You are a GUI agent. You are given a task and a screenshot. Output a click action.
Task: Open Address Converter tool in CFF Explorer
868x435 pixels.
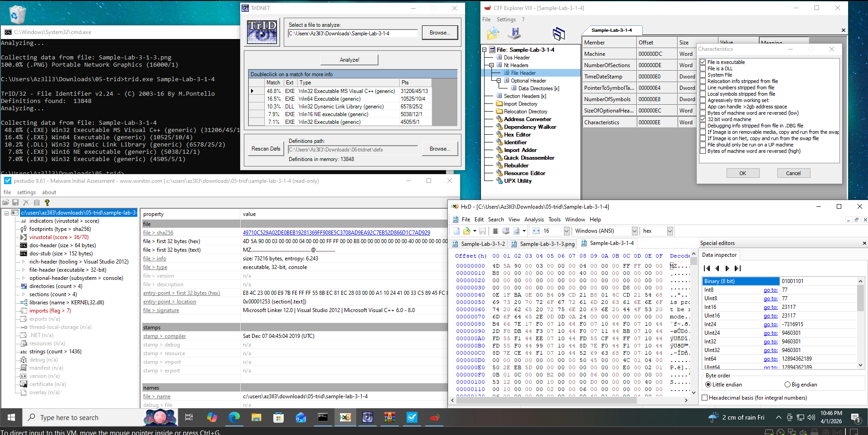tap(528, 119)
